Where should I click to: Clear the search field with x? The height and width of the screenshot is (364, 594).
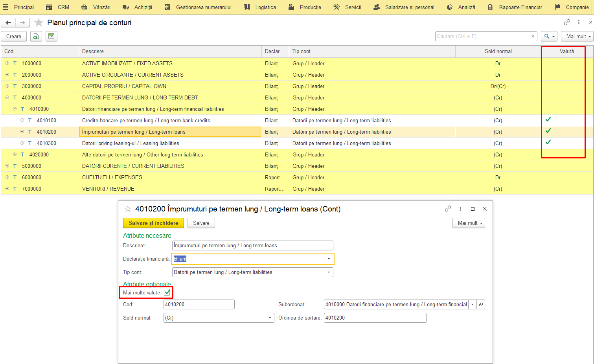click(x=533, y=36)
